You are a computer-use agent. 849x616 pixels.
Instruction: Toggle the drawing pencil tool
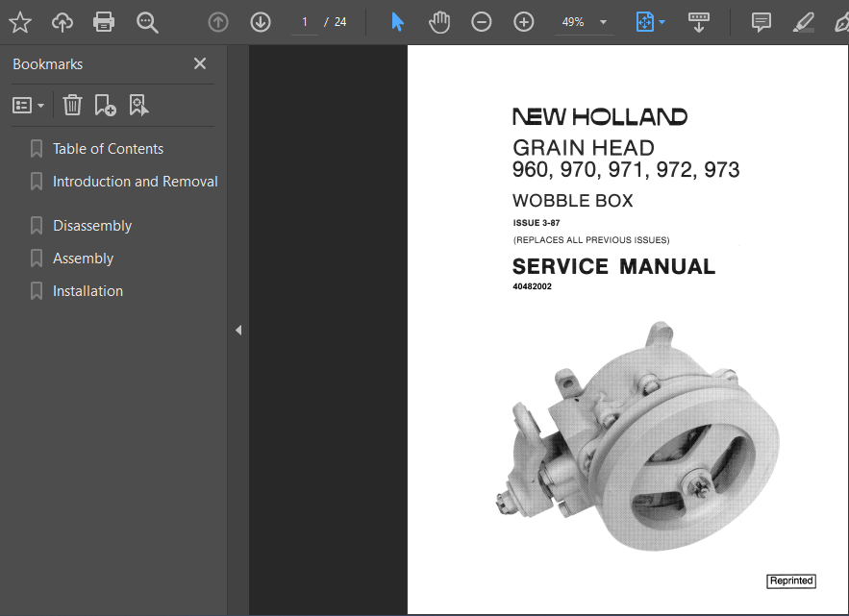[x=804, y=21]
